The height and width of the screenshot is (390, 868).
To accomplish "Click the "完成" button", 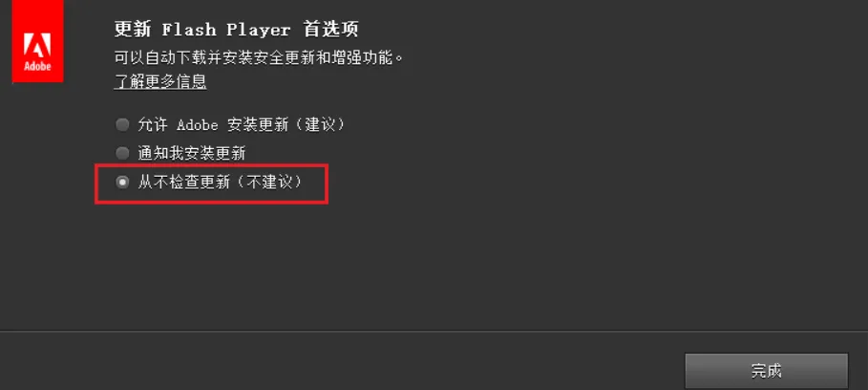I will (x=766, y=371).
